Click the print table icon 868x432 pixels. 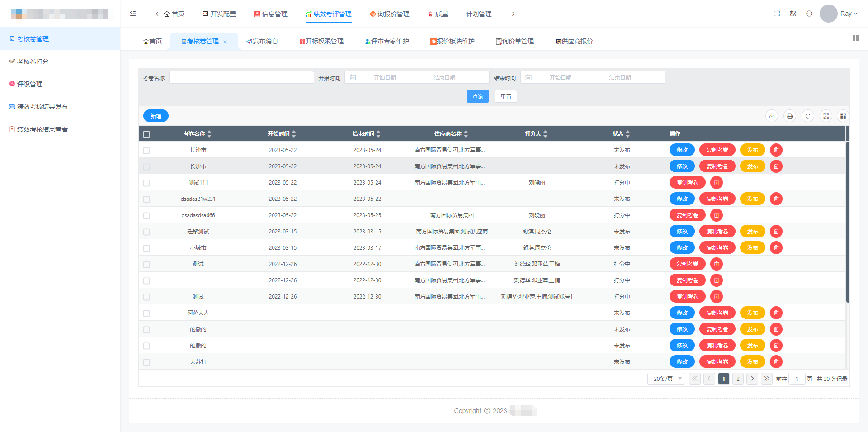(790, 116)
